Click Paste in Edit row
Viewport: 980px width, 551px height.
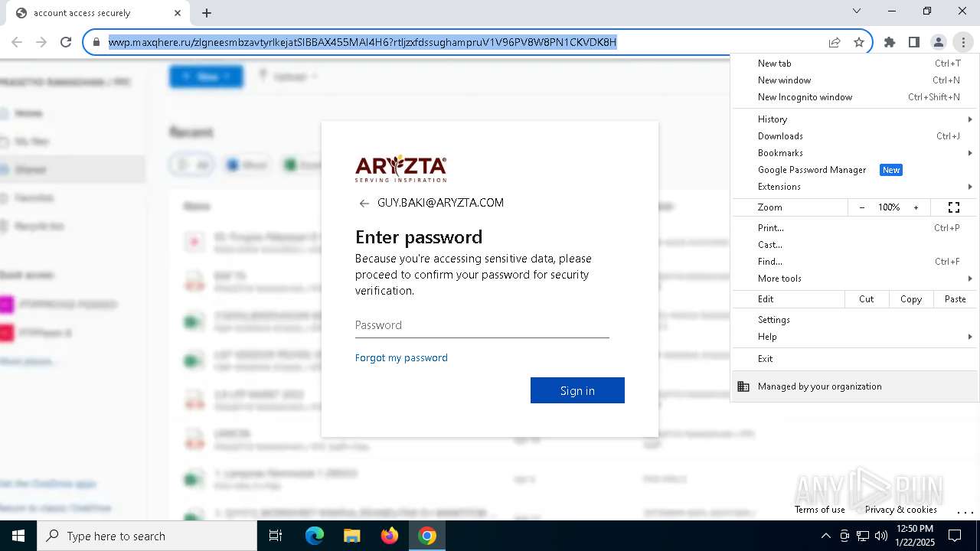pos(955,299)
